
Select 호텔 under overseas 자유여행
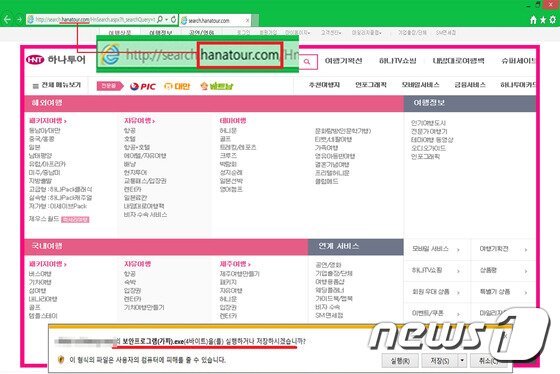coord(130,139)
